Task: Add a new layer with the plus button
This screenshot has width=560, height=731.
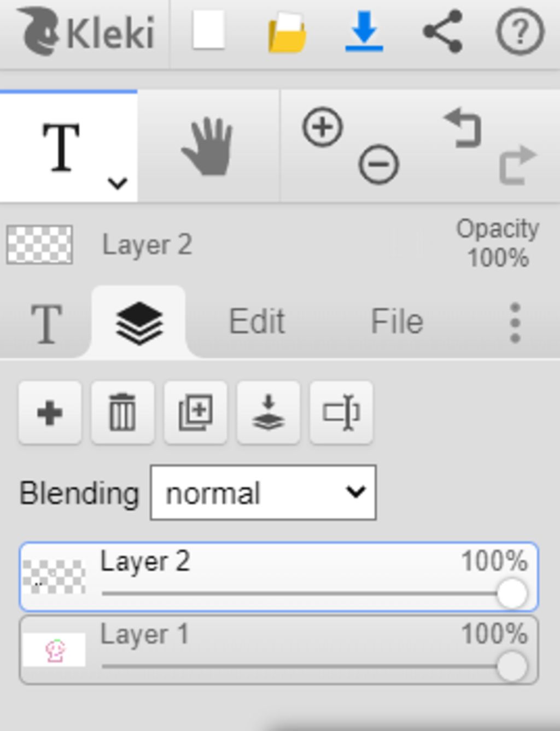Action: [x=50, y=413]
